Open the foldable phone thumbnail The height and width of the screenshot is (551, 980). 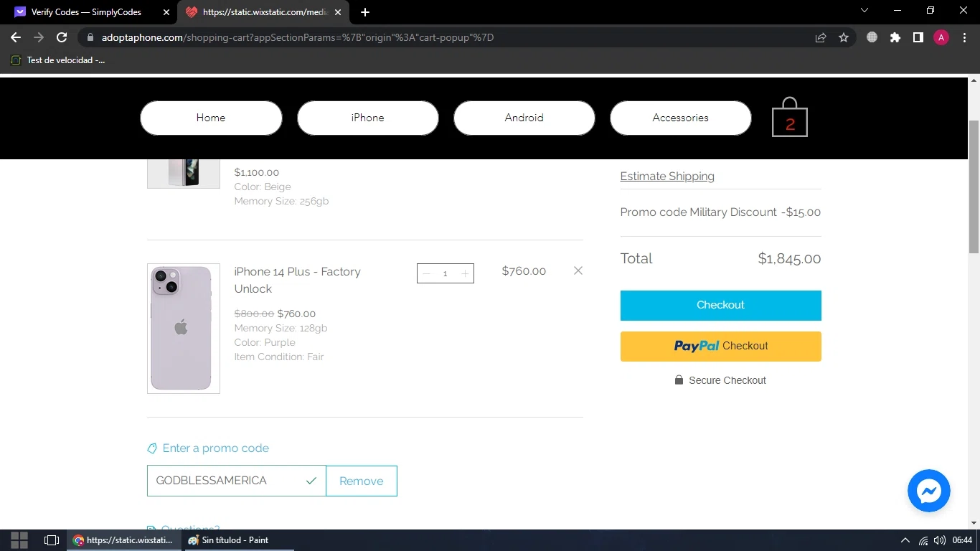point(184,174)
